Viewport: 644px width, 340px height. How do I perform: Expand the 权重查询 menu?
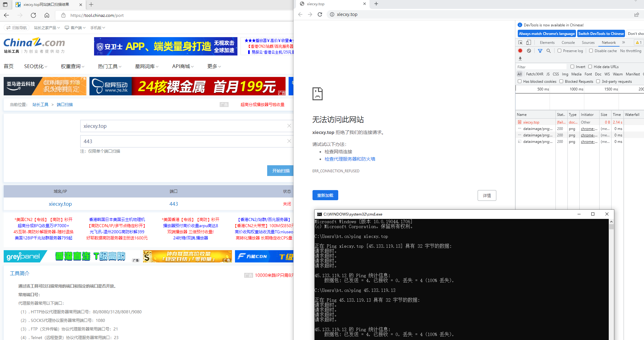(73, 66)
